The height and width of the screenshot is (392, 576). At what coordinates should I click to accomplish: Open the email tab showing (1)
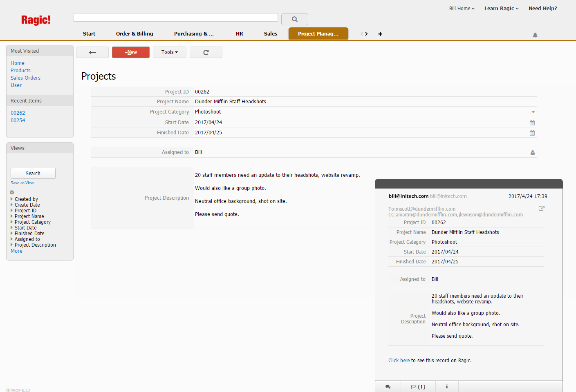pos(418,387)
